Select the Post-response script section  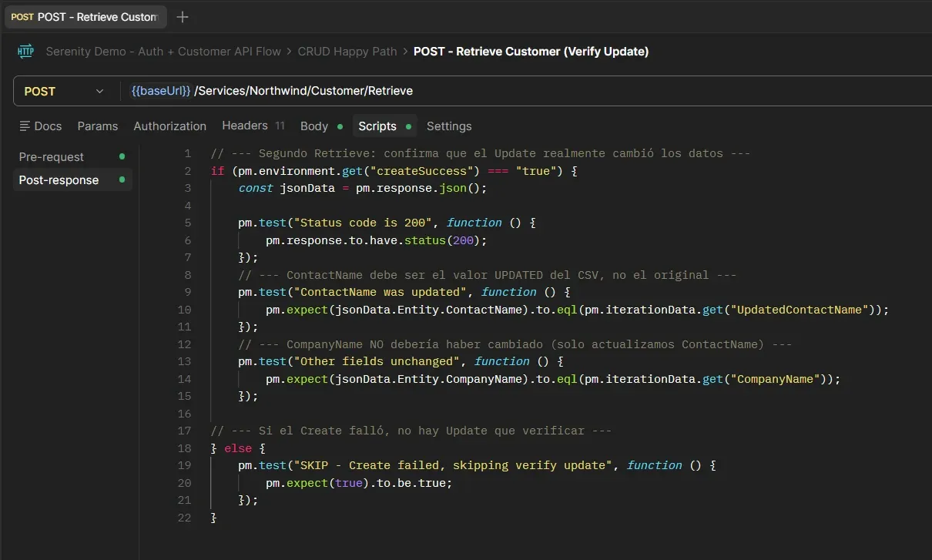click(59, 179)
